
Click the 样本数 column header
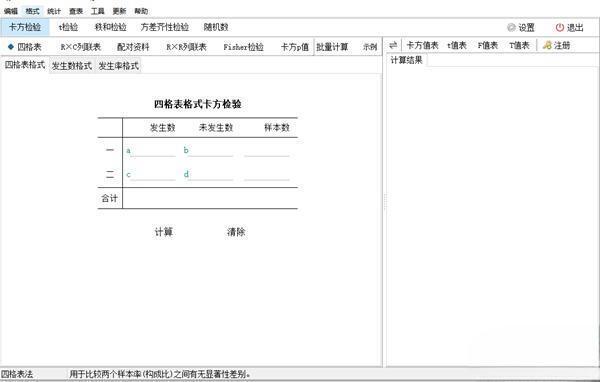click(277, 127)
